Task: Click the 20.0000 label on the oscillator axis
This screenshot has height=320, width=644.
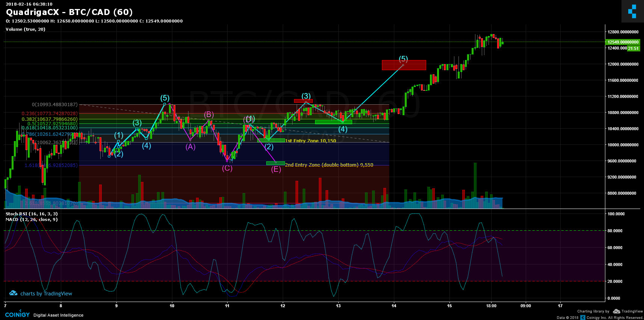Action: pos(615,281)
